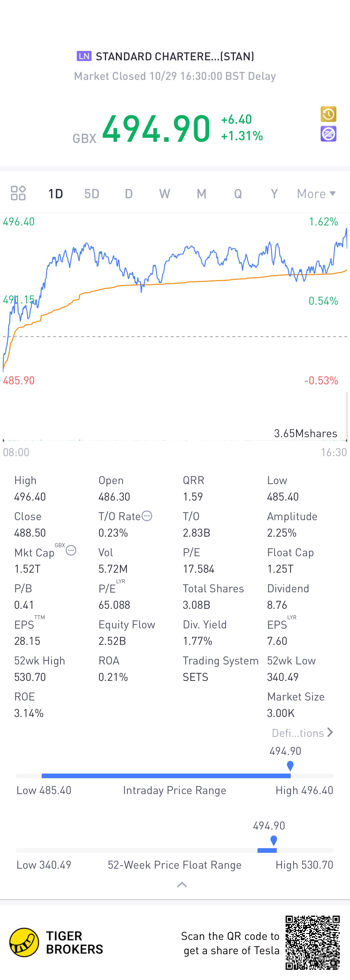This screenshot has height=980, width=350.
Task: Tap the yellow history clock icon
Action: (x=328, y=114)
